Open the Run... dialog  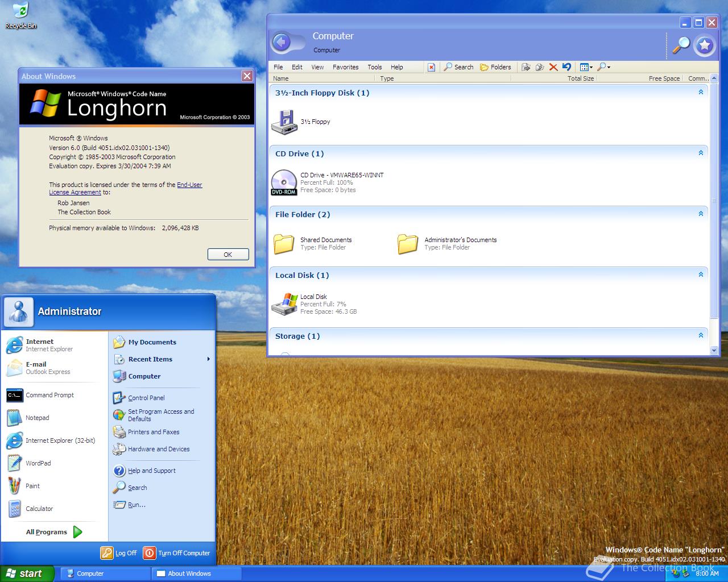point(162,505)
